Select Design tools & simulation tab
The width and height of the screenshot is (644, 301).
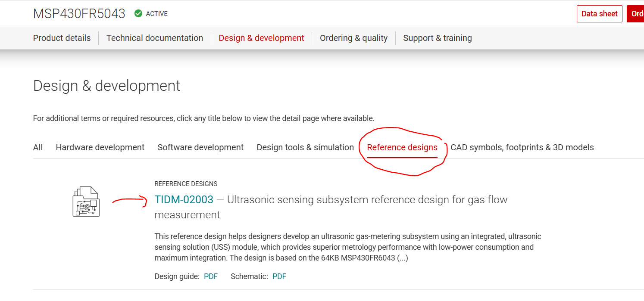pos(305,147)
